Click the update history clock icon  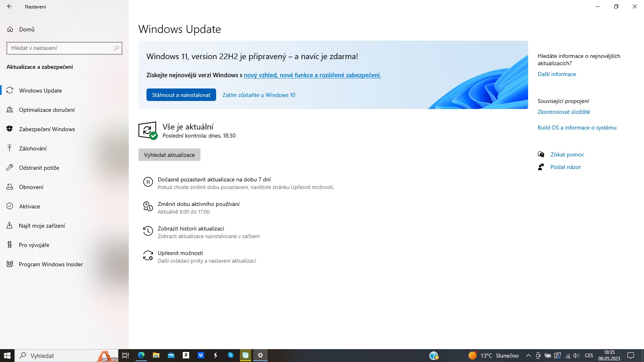click(148, 231)
